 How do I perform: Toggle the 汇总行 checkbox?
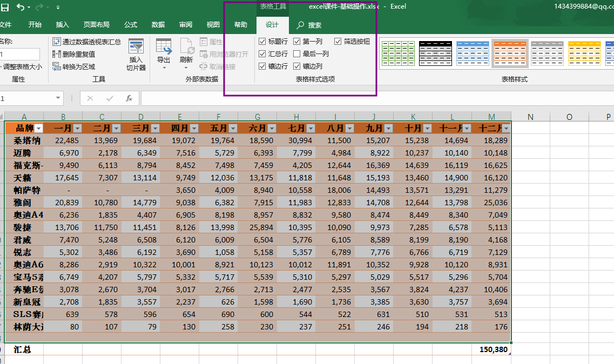tap(262, 53)
